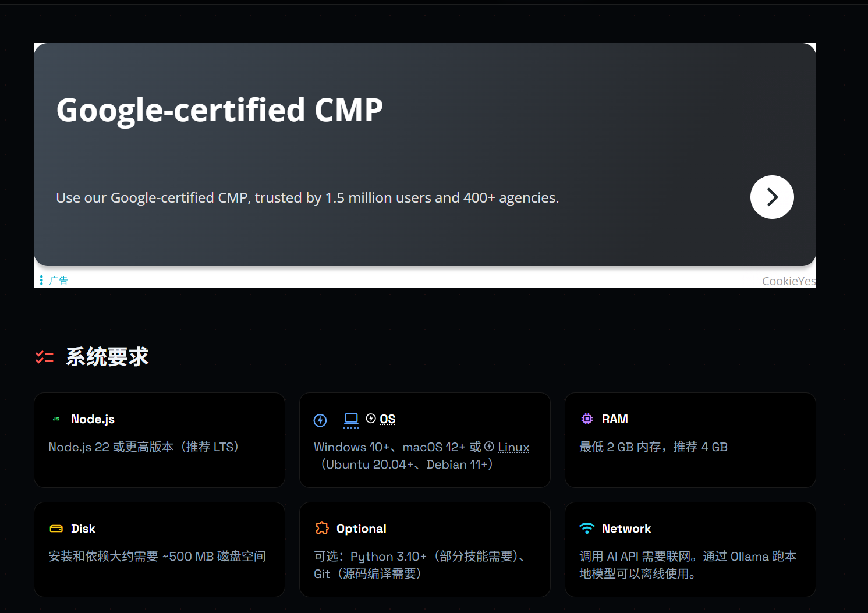The height and width of the screenshot is (613, 868).
Task: Click the Network card title
Action: (x=626, y=529)
